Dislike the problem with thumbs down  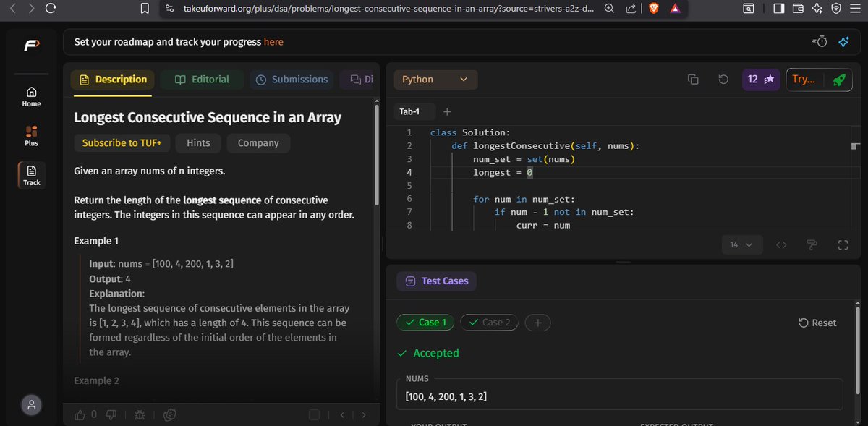point(112,414)
